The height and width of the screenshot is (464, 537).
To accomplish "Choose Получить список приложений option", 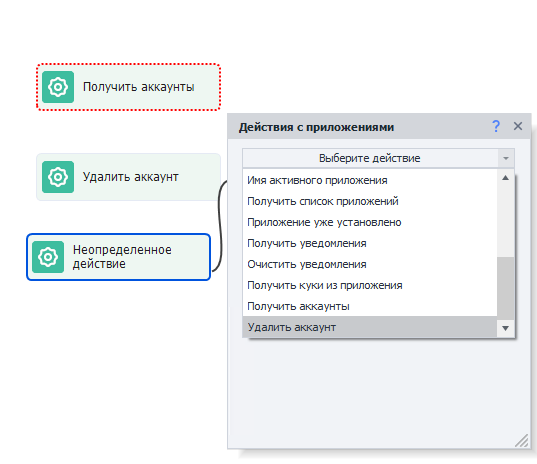I will click(x=370, y=201).
